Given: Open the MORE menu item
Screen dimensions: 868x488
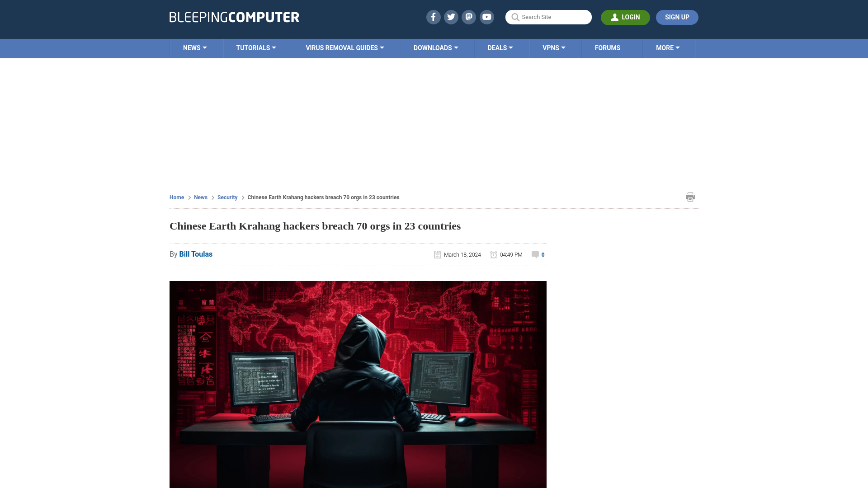Looking at the screenshot, I should [x=668, y=47].
